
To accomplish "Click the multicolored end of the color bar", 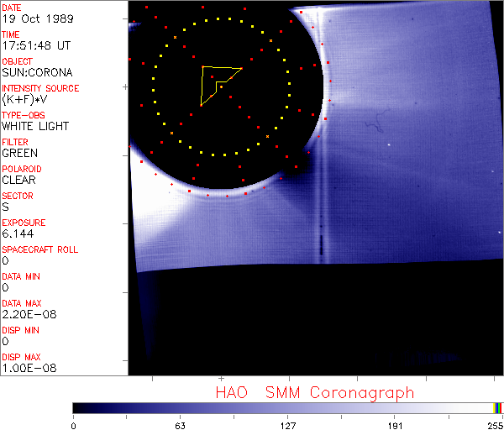I will 497,407.
